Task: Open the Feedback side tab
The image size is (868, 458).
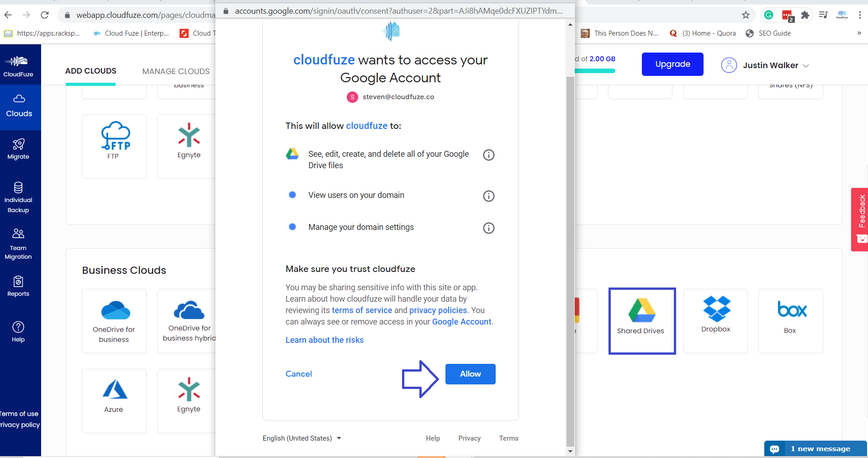Action: (x=860, y=219)
